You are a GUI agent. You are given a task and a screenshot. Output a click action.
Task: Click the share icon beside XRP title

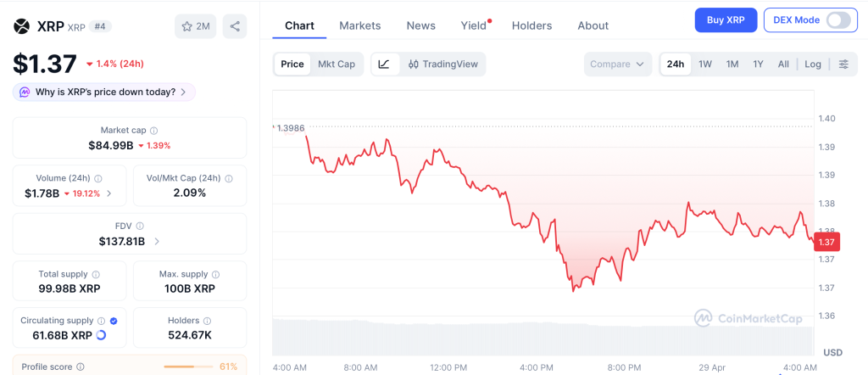pyautogui.click(x=235, y=26)
